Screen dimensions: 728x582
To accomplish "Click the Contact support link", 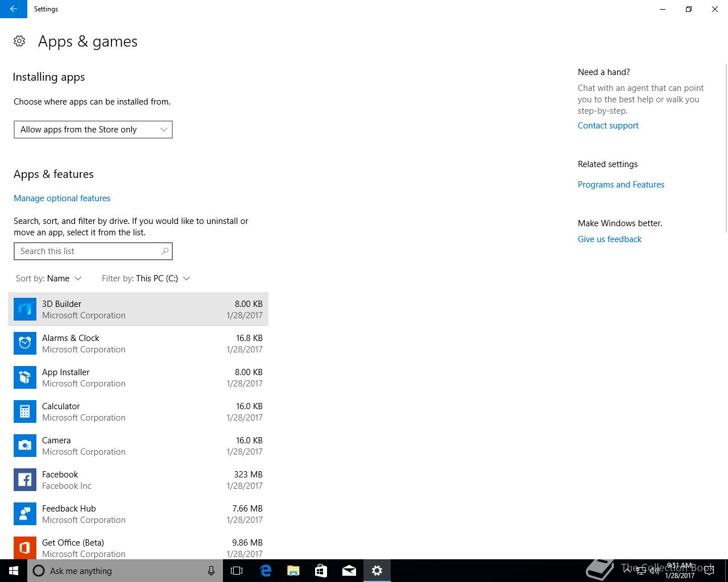I will point(608,126).
